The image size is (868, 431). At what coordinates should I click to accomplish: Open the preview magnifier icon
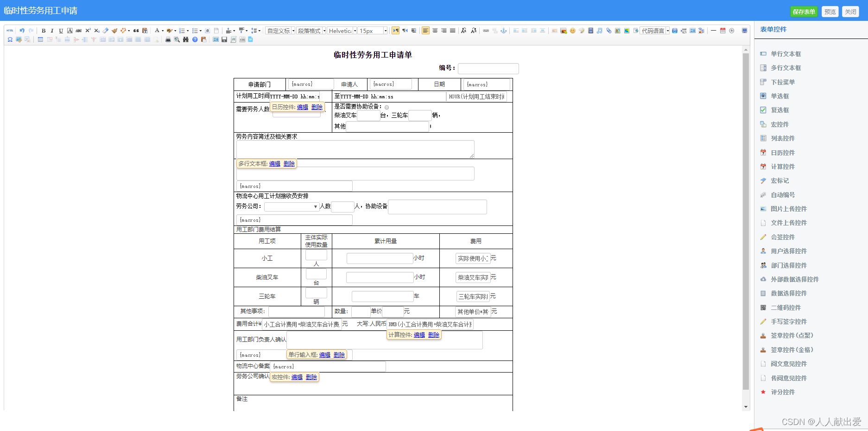tap(177, 39)
